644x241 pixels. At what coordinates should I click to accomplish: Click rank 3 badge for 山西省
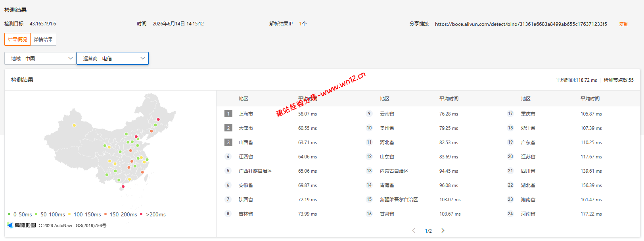(228, 142)
